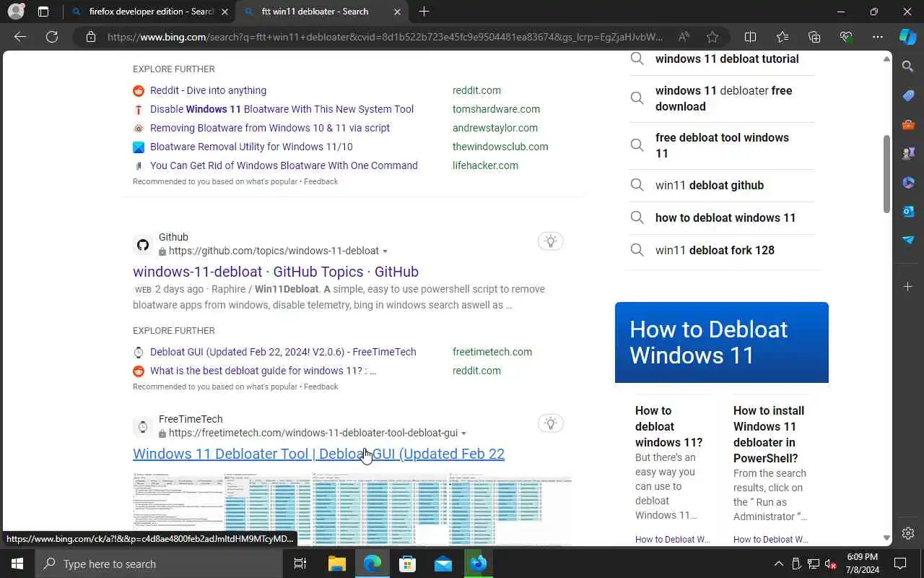Expand the freetimetech.com URL dropdown arrow

pos(463,433)
